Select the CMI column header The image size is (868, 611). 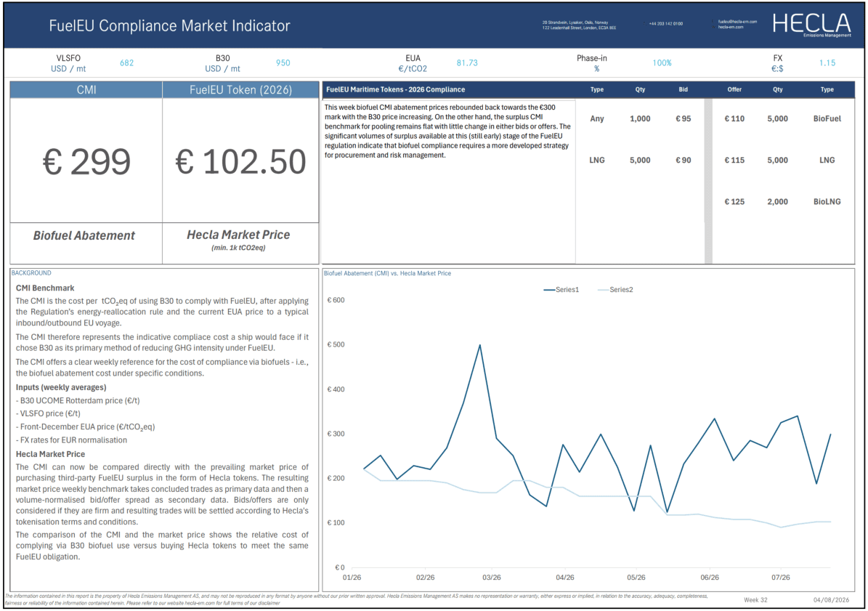(86, 89)
